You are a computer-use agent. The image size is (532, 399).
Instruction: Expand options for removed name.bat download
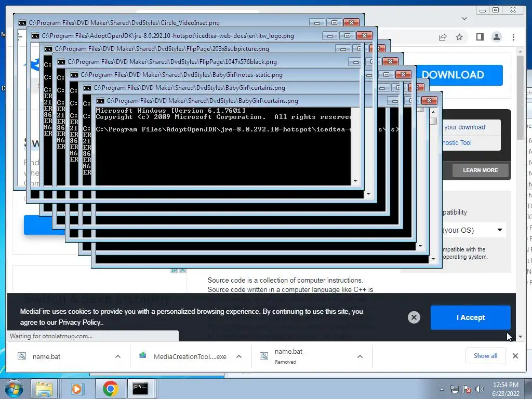point(360,356)
